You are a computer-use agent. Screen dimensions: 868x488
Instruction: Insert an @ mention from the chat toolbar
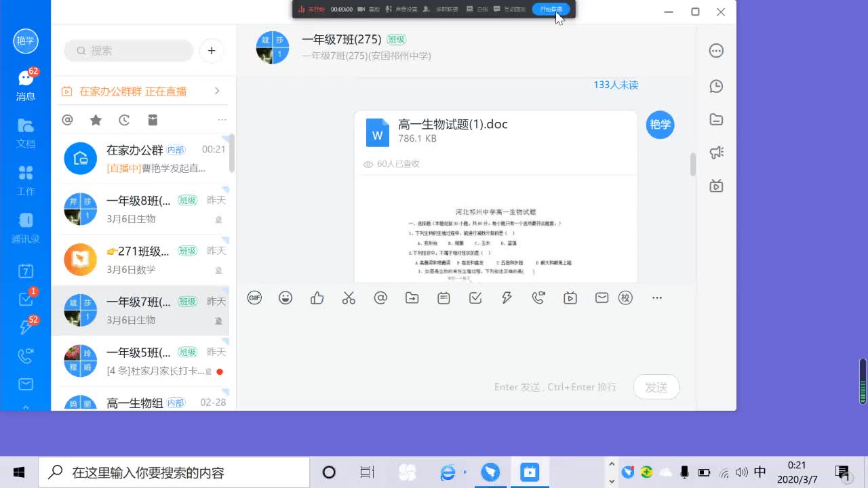coord(380,298)
